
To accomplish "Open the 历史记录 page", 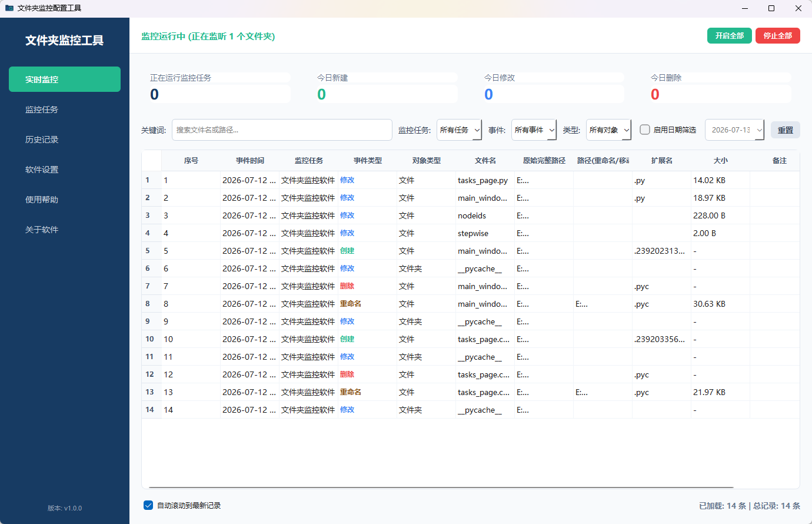I will coord(65,140).
